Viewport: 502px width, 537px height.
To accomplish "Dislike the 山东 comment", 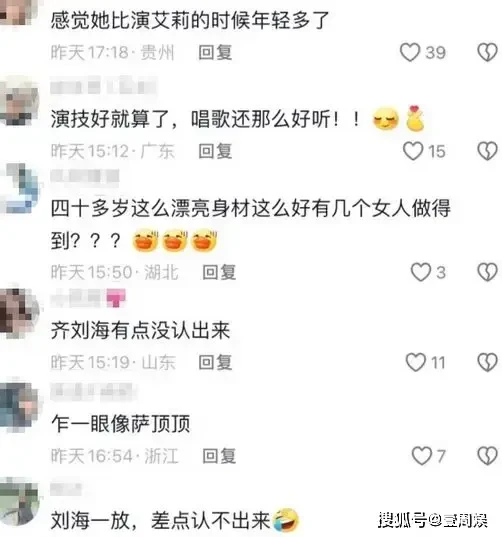I will [487, 362].
